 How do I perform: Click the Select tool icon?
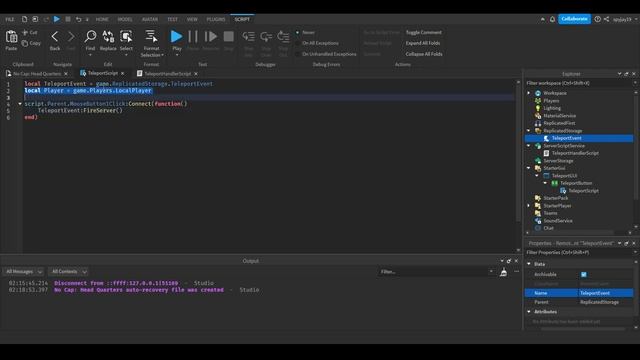[126, 36]
